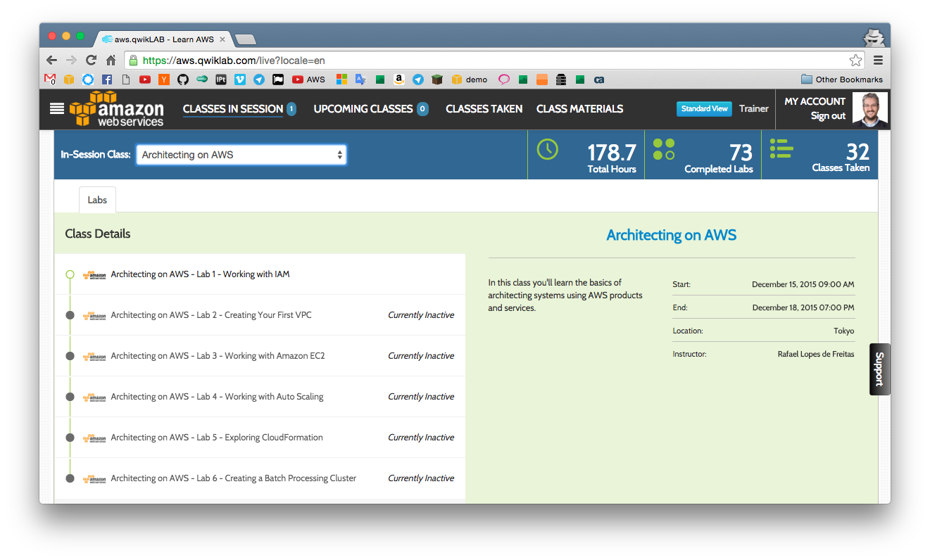The height and width of the screenshot is (560, 930).
Task: Click the Architecting on AWS heading
Action: [x=672, y=235]
